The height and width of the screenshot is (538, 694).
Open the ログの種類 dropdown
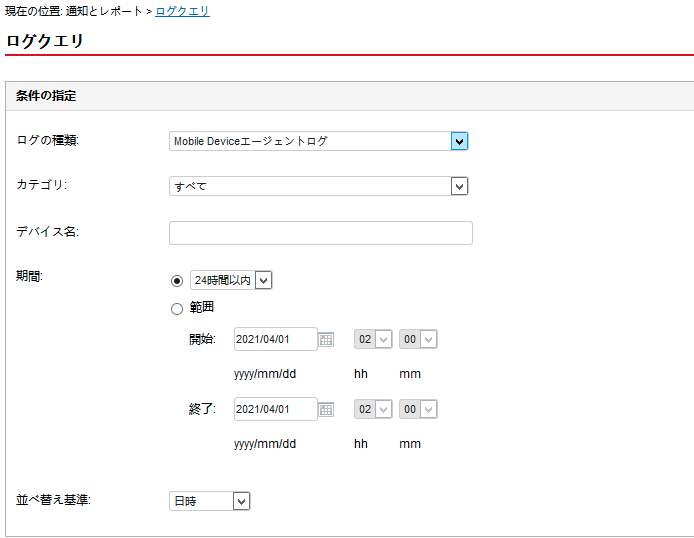point(318,141)
